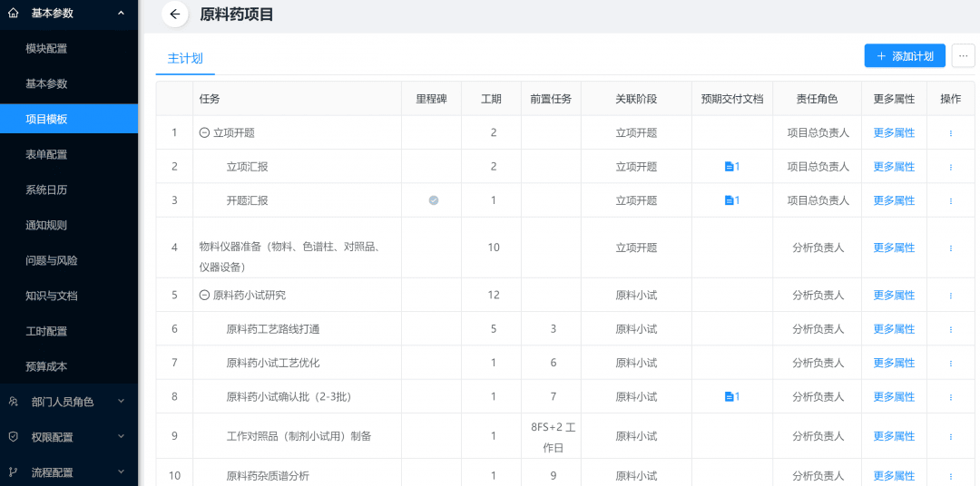Screen dimensions: 980x486
Task: Open 更多属性 for 原料药工艺路线打通 row
Action: (x=894, y=329)
